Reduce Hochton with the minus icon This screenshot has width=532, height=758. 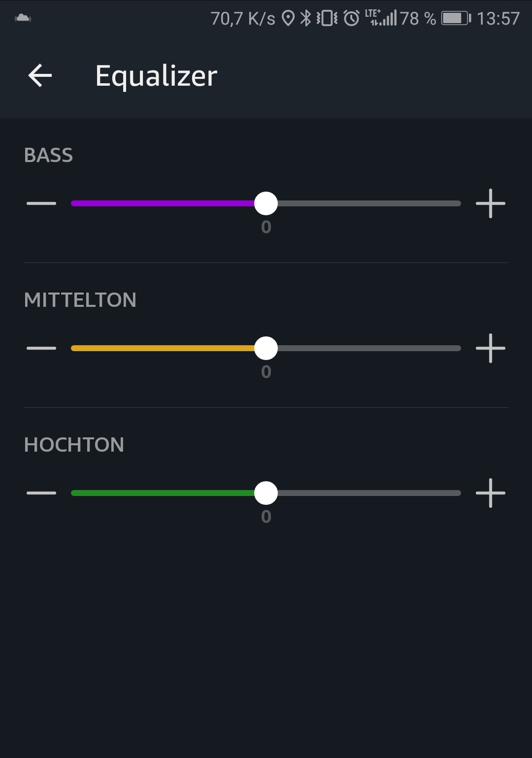coord(41,493)
